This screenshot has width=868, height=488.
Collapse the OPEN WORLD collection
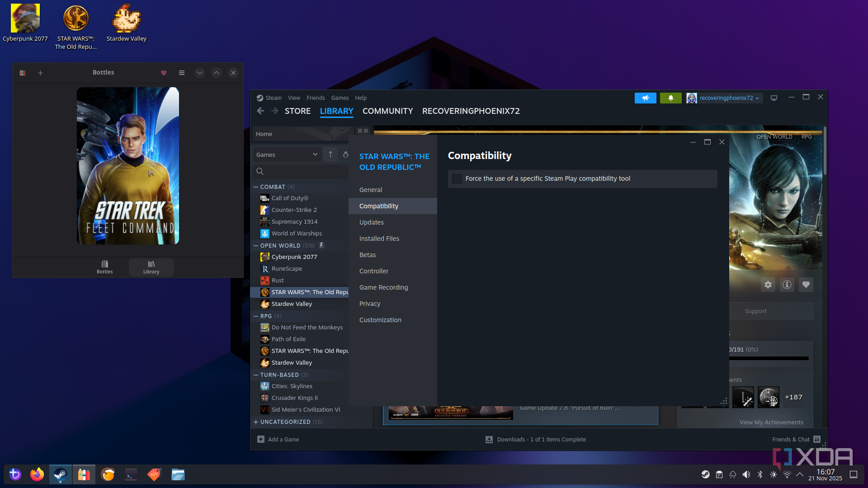[x=256, y=245]
